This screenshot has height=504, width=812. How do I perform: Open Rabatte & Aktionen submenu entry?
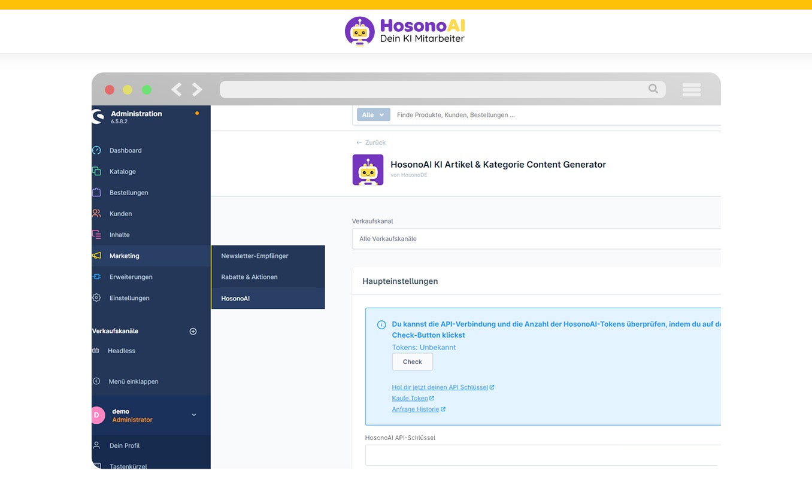268,277
